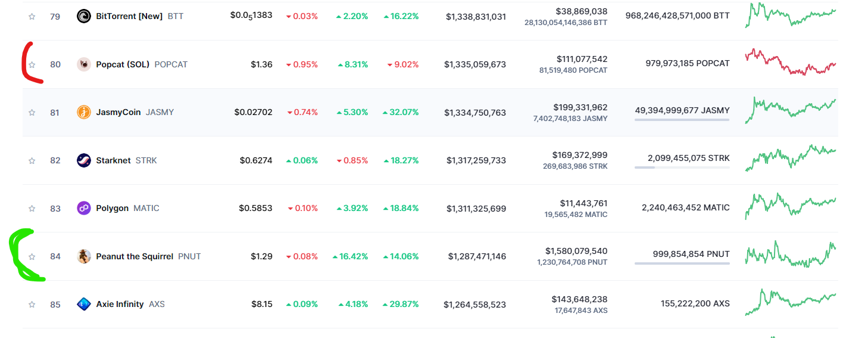Open the Peanut the Squirrel name link
This screenshot has height=338, width=868.
point(135,256)
